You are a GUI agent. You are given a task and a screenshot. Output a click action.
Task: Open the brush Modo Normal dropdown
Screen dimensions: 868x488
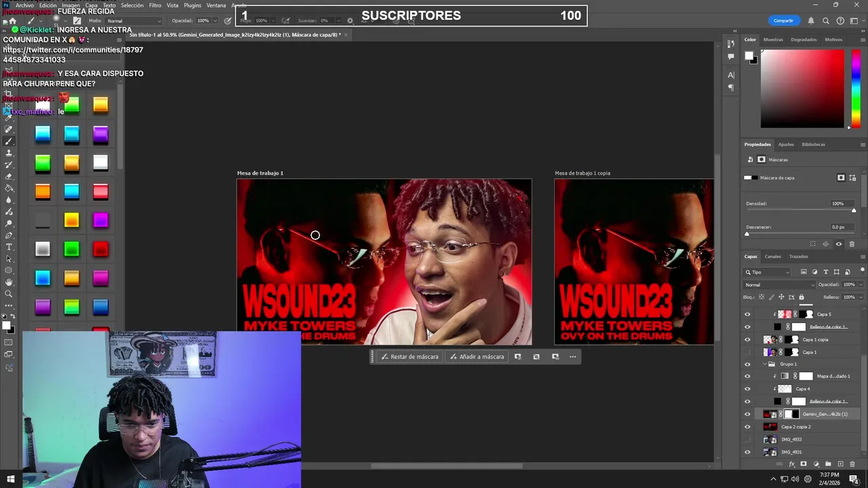(134, 21)
